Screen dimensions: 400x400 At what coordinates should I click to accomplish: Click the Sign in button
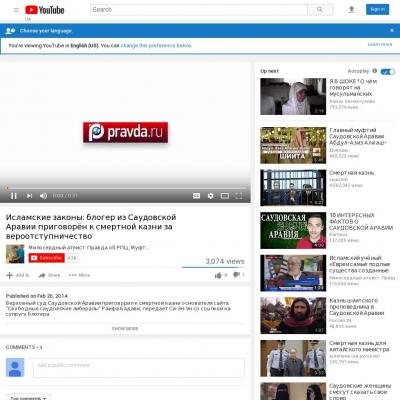coord(377,9)
